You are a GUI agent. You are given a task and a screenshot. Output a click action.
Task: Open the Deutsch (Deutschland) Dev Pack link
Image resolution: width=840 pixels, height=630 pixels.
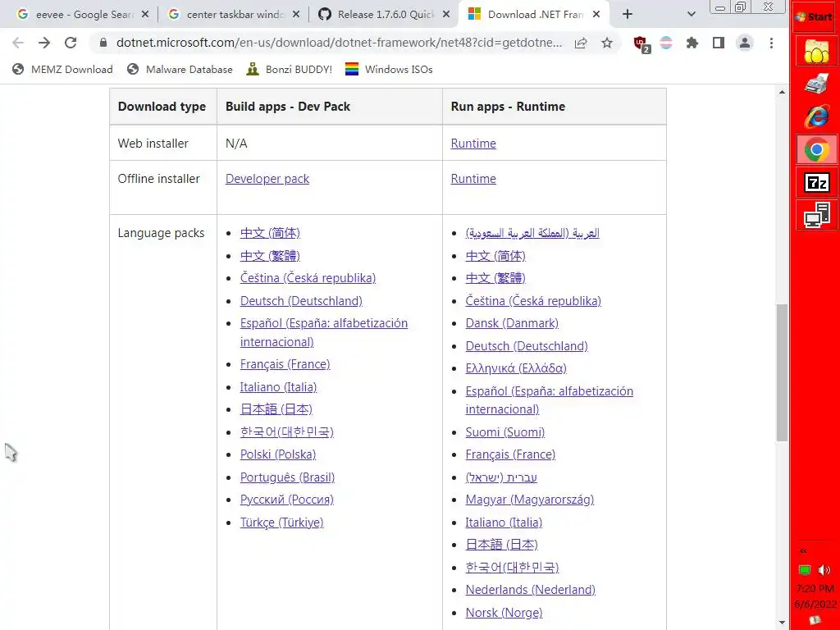pos(300,301)
